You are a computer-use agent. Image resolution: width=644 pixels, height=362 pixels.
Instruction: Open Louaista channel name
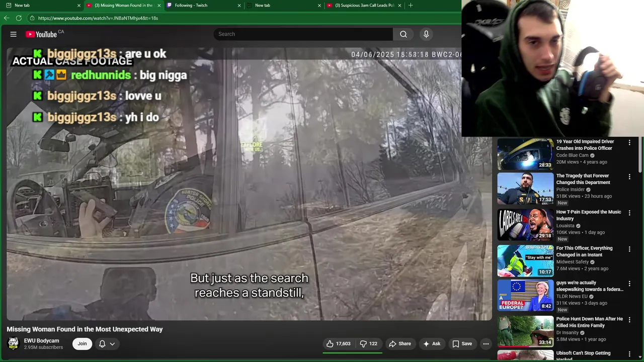566,226
